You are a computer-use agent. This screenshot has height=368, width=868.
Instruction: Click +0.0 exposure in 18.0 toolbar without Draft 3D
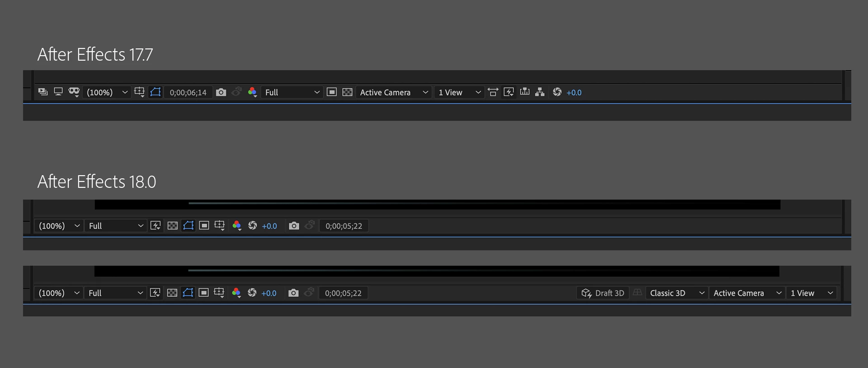pos(269,226)
